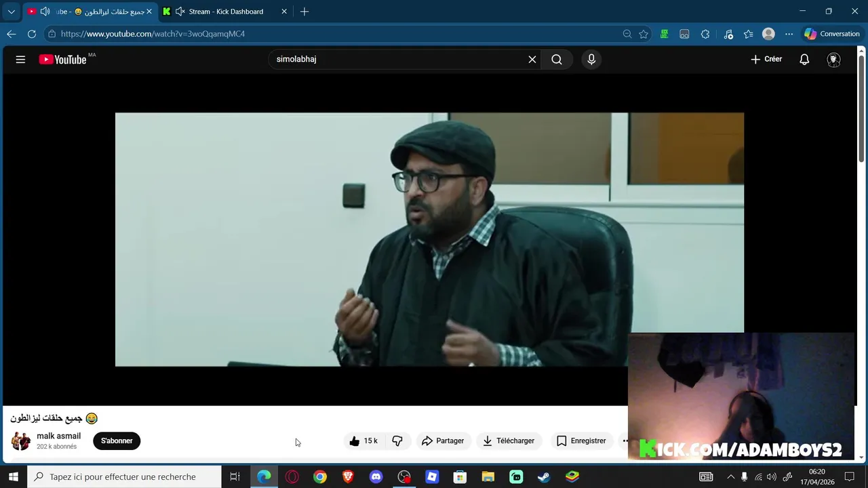Like the video with 15 k likes
The image size is (868, 488).
click(x=363, y=441)
